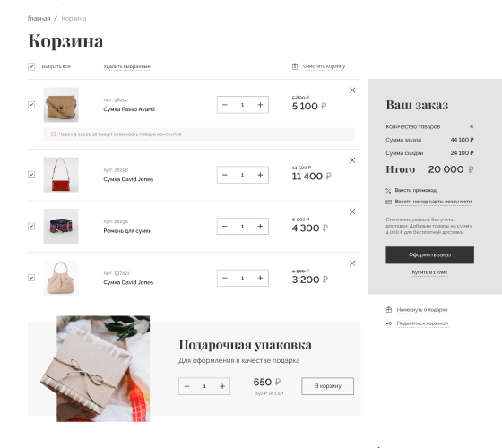Click Оформить заказ button
The width and height of the screenshot is (502, 448).
429,254
